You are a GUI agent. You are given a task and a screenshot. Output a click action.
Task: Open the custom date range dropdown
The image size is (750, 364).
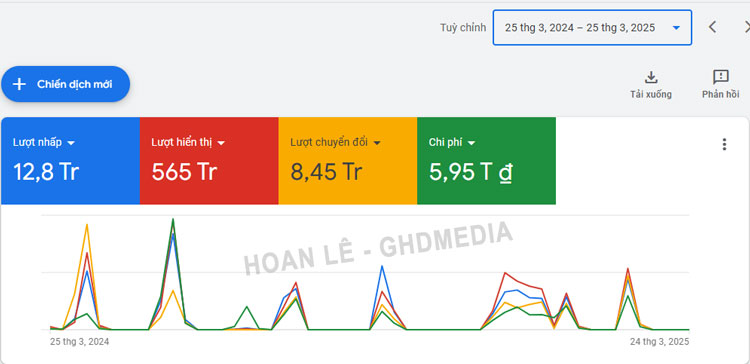tap(592, 28)
